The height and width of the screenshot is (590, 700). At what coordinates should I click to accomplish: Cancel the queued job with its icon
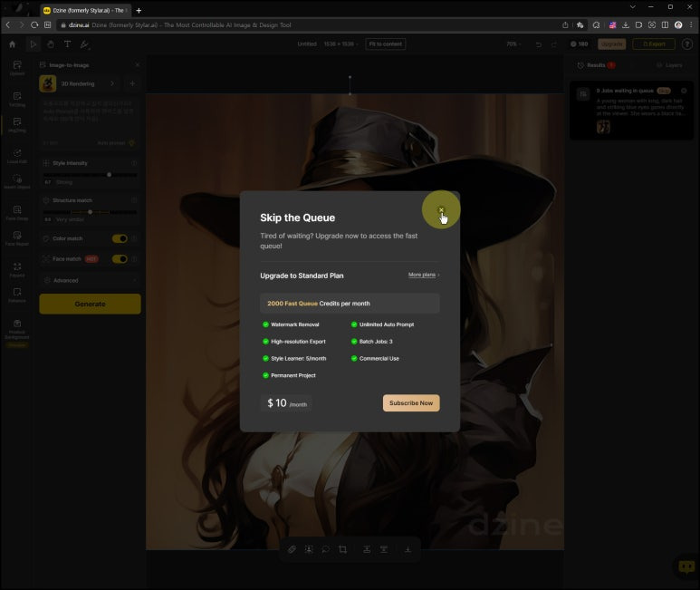(684, 91)
